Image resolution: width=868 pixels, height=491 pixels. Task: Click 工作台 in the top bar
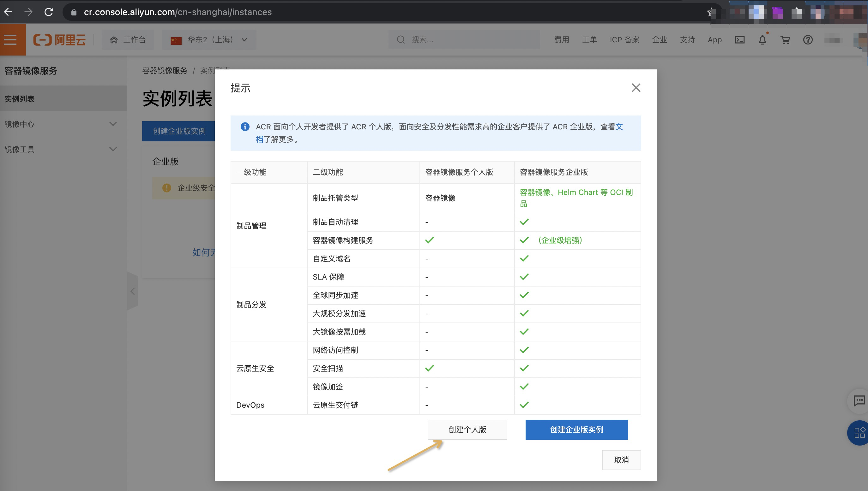128,39
